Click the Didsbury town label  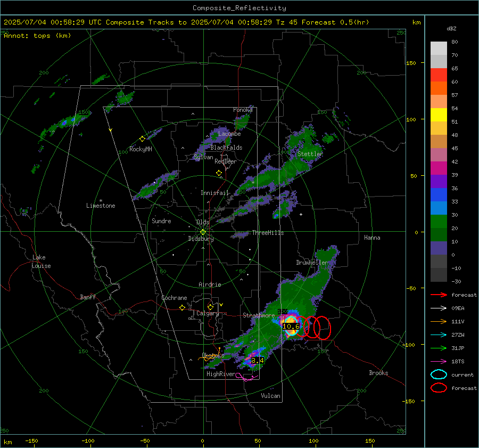[x=201, y=239]
